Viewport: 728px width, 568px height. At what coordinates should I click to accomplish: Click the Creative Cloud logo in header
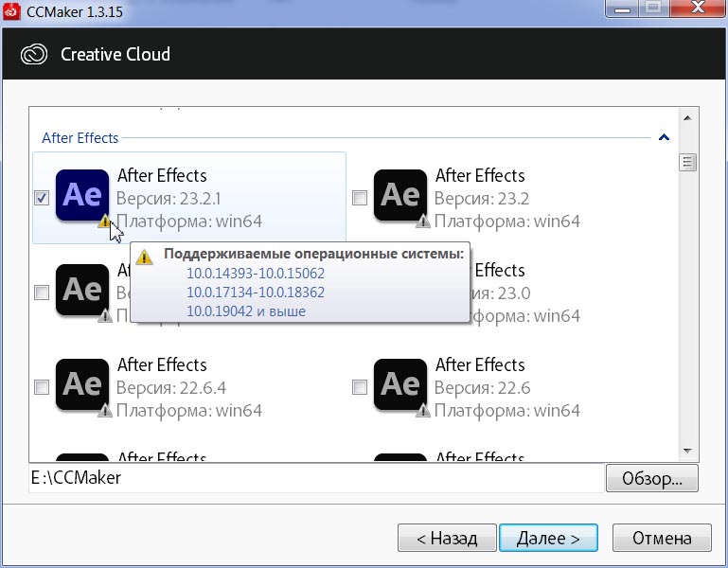[34, 54]
